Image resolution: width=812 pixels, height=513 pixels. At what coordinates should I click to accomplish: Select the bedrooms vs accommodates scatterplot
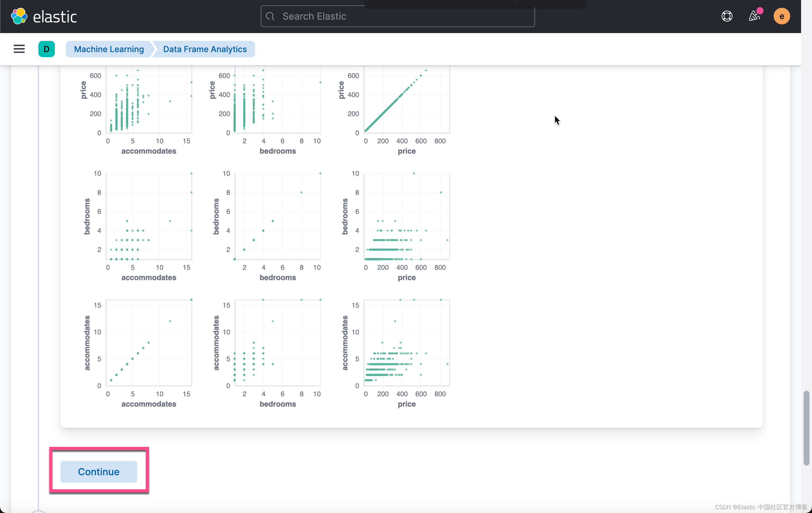click(x=149, y=216)
